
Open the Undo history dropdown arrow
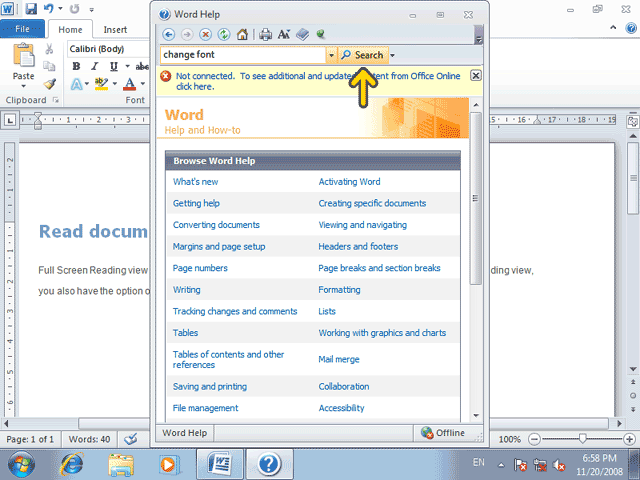click(x=60, y=9)
